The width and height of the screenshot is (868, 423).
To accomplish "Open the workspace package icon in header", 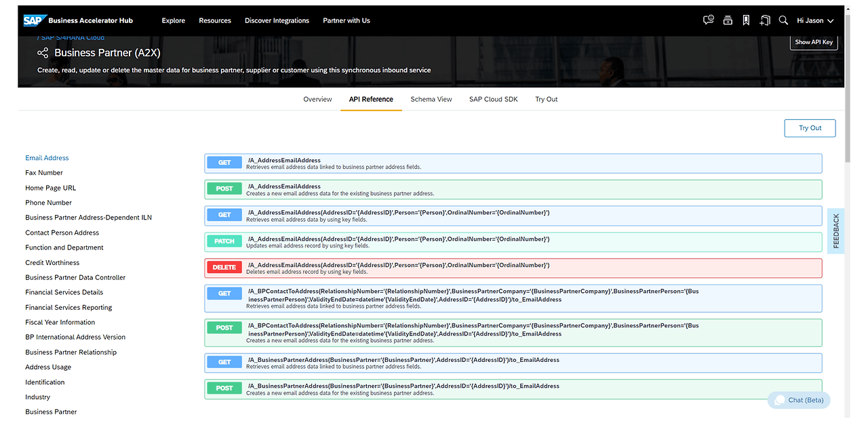I will pyautogui.click(x=728, y=20).
